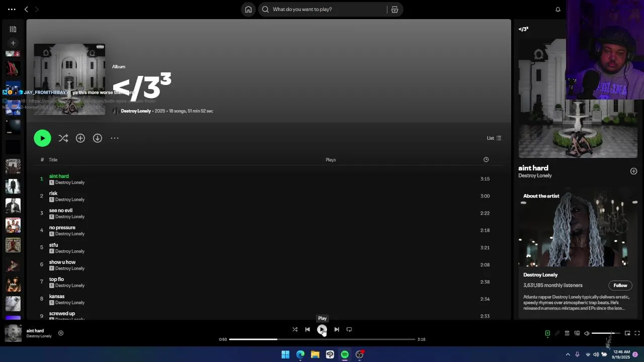Open the miniplayer icon
Viewport: 644px width, 362px height.
(x=627, y=333)
